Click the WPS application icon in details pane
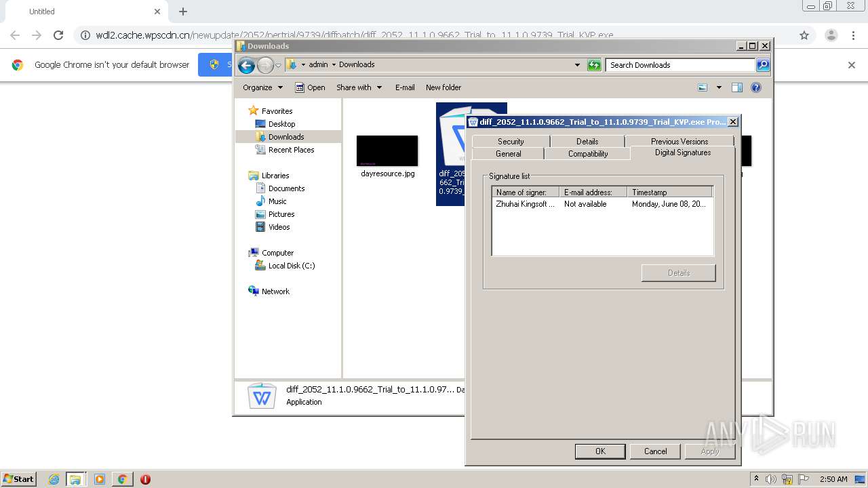 262,396
